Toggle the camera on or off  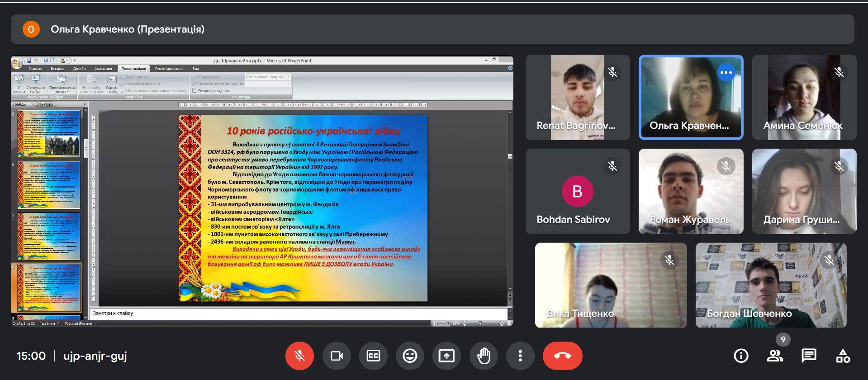pyautogui.click(x=337, y=356)
